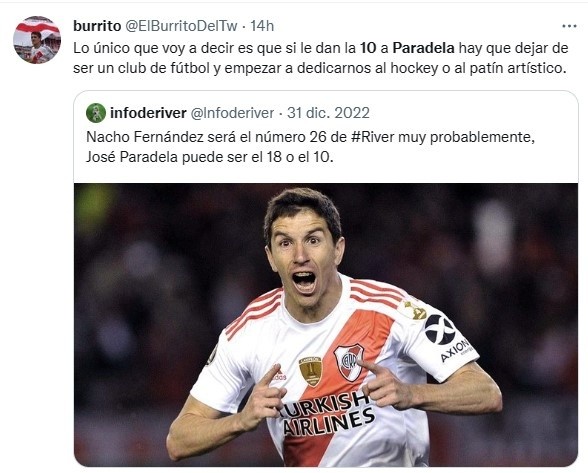The height and width of the screenshot is (473, 588).
Task: Click the Turkish Airlines sponsor on jersey
Action: (x=326, y=414)
